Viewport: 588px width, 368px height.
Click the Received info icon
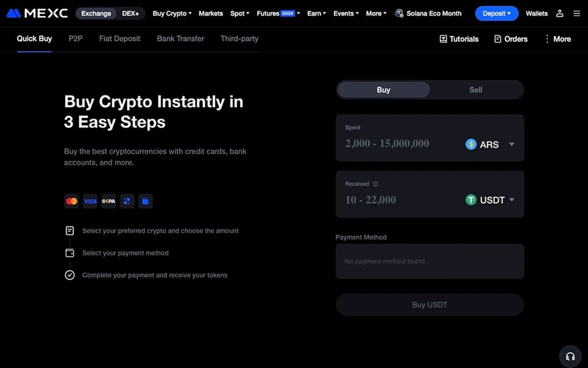(375, 184)
